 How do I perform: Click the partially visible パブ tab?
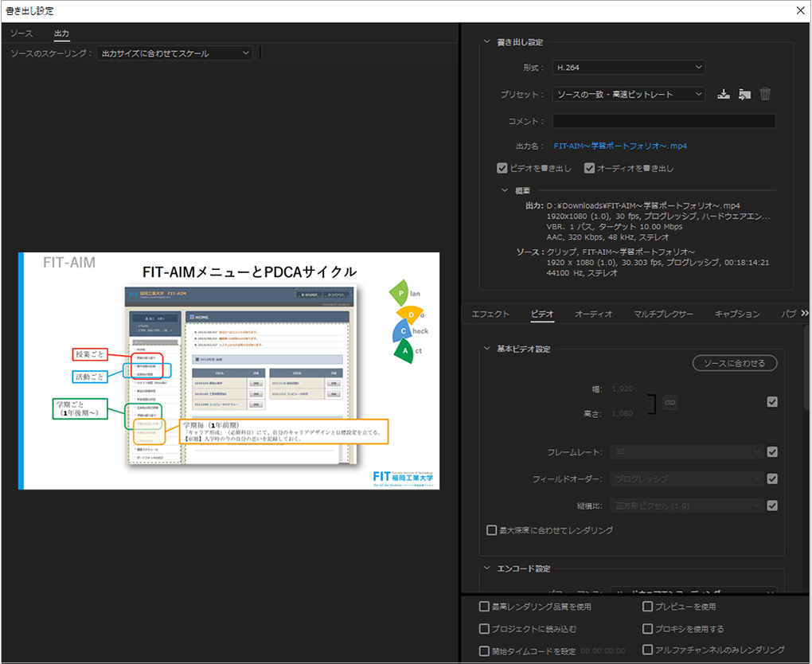point(789,314)
